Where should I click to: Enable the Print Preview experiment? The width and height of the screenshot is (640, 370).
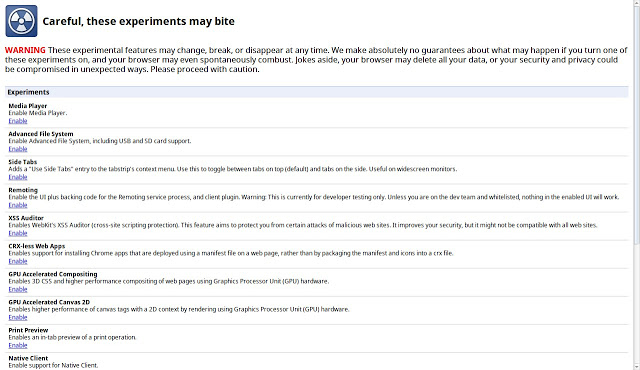[18, 346]
